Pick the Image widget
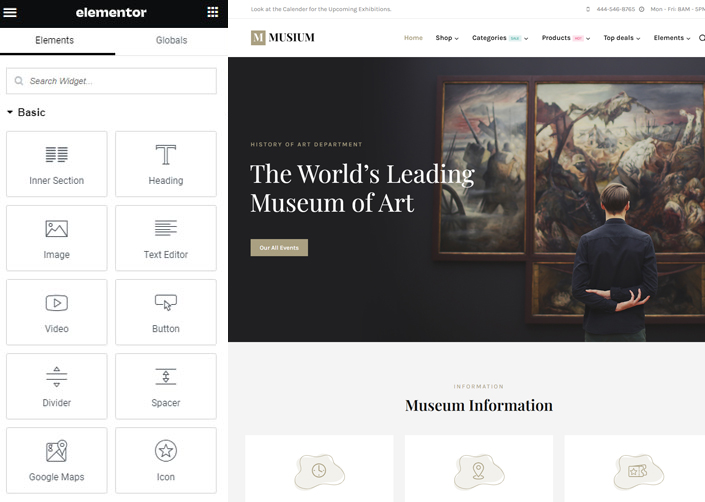The width and height of the screenshot is (705, 502). tap(57, 238)
